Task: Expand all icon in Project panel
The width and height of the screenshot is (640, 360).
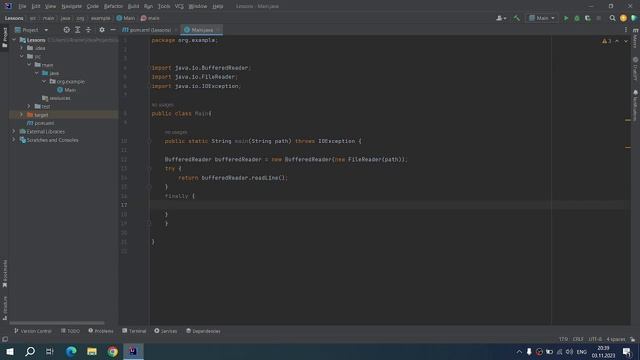Action: point(78,30)
